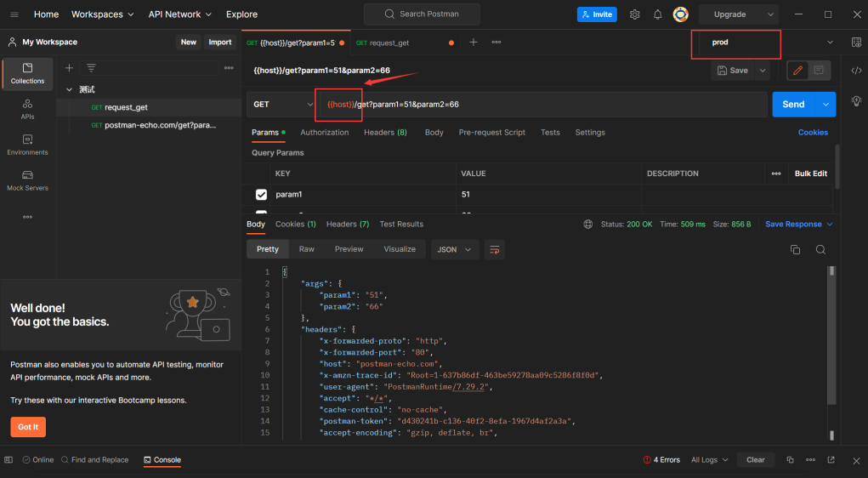This screenshot has height=478, width=868.
Task: Click the Clear console button
Action: coord(755,460)
